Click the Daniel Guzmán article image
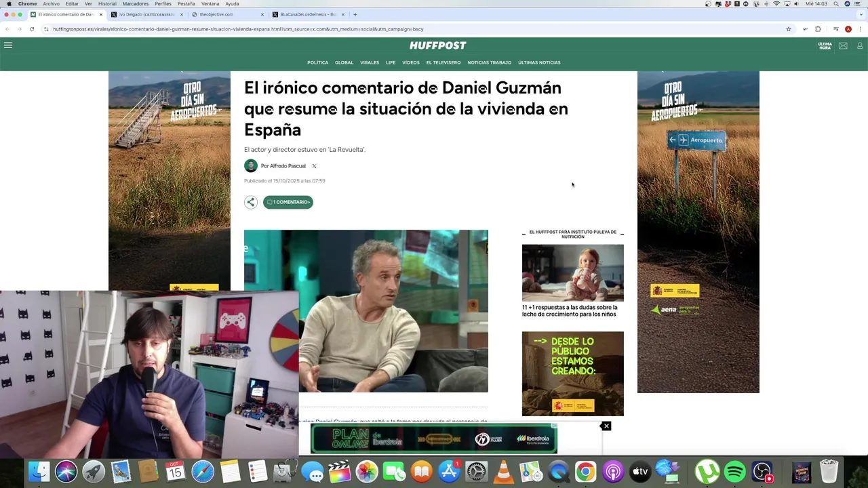 point(366,310)
